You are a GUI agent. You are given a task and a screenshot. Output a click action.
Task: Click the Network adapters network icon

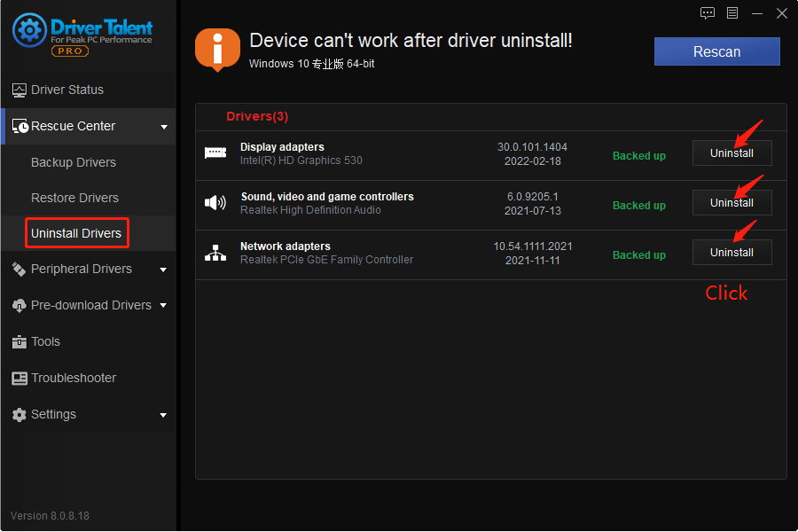(215, 253)
